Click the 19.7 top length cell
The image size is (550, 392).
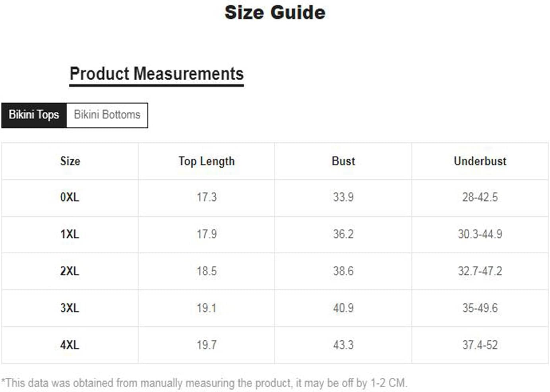(x=206, y=345)
